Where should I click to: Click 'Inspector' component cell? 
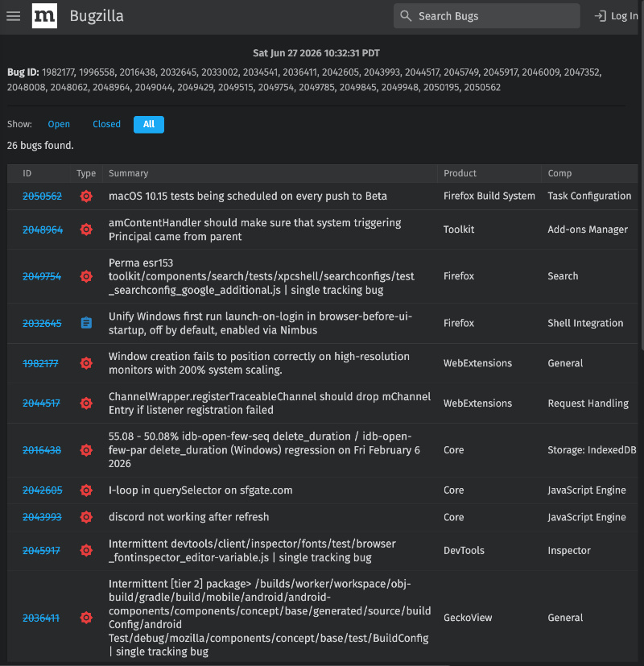click(569, 551)
